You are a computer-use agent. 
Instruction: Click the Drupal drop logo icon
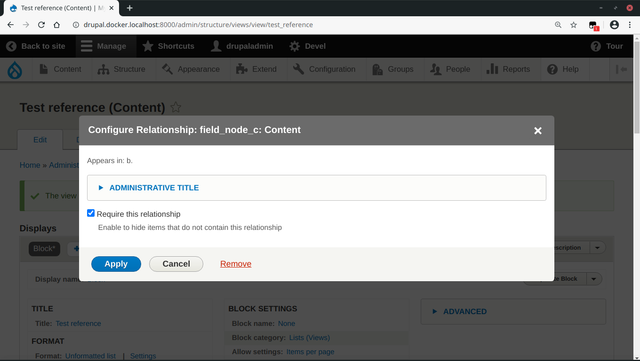(x=15, y=70)
